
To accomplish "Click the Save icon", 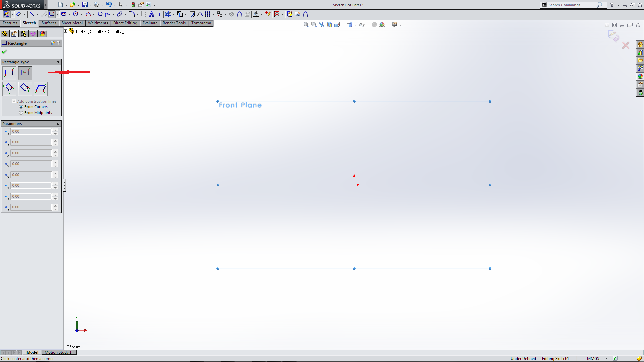I will (x=85, y=5).
